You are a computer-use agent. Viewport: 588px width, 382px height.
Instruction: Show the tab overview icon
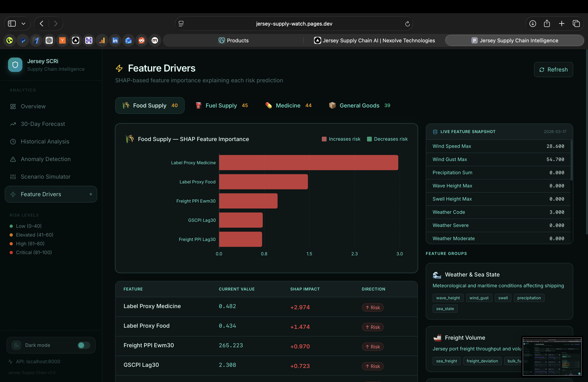tap(576, 24)
